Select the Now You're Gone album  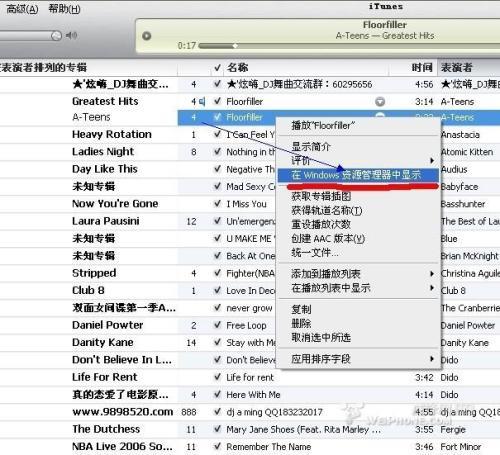tap(115, 204)
